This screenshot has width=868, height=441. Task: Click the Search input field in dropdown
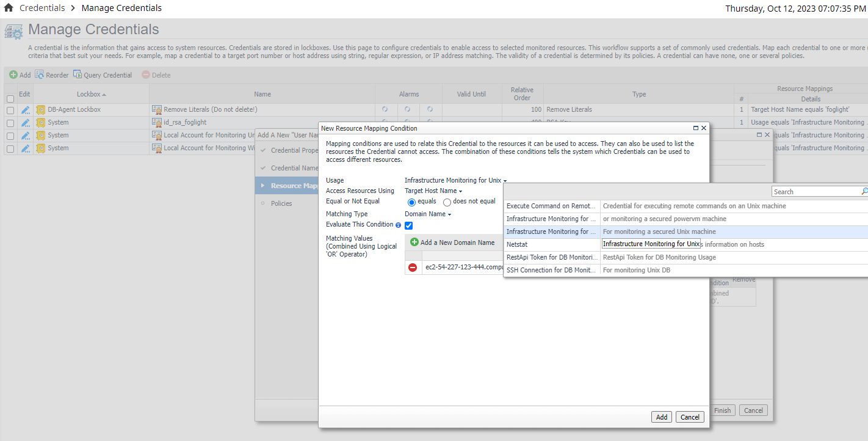click(815, 192)
